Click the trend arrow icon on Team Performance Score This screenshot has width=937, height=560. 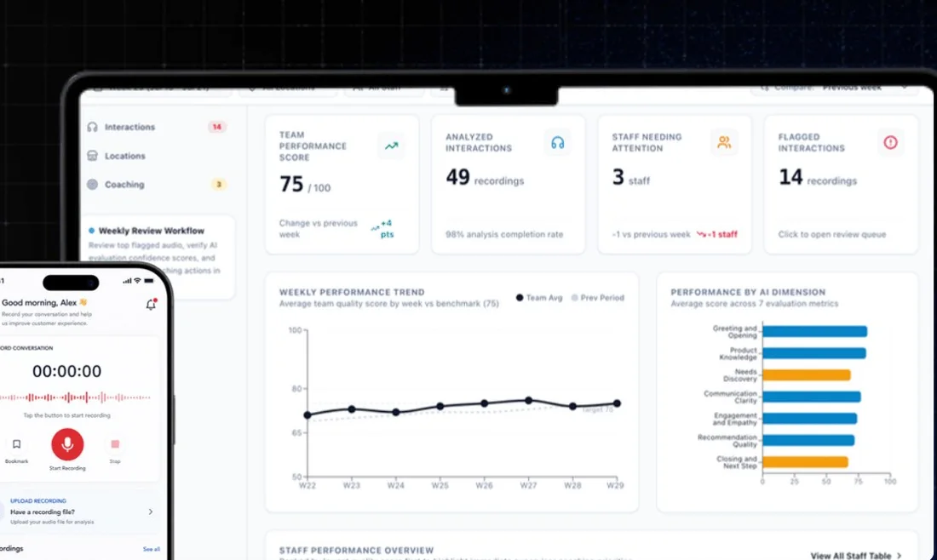click(x=392, y=146)
